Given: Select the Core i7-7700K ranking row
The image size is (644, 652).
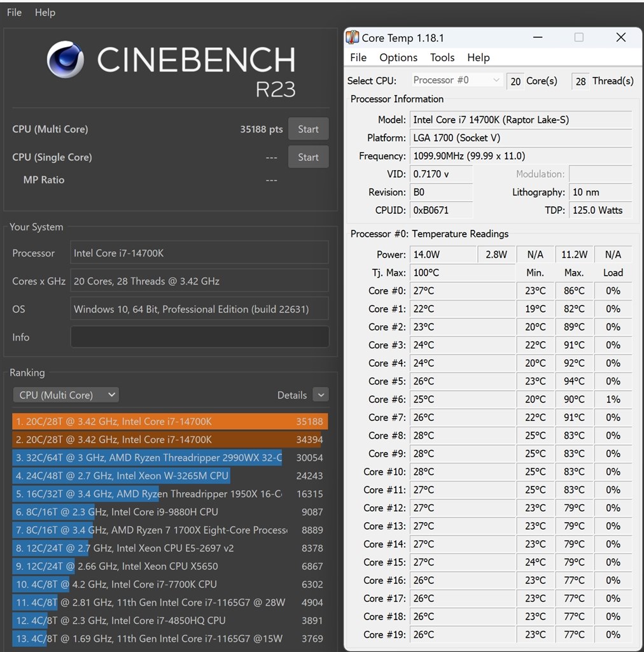Looking at the screenshot, I should [x=170, y=585].
